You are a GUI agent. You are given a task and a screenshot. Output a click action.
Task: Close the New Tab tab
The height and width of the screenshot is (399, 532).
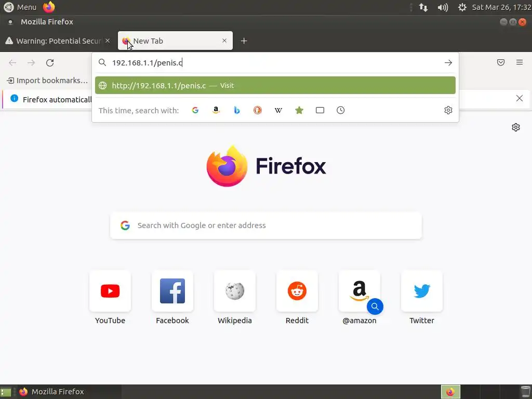click(224, 41)
